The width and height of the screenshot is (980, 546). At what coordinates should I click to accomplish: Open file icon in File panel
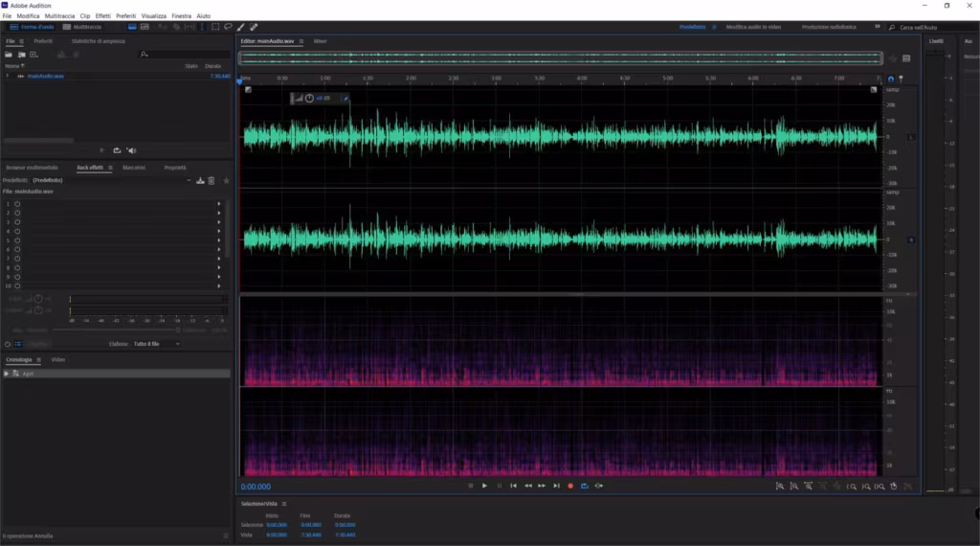(x=9, y=55)
